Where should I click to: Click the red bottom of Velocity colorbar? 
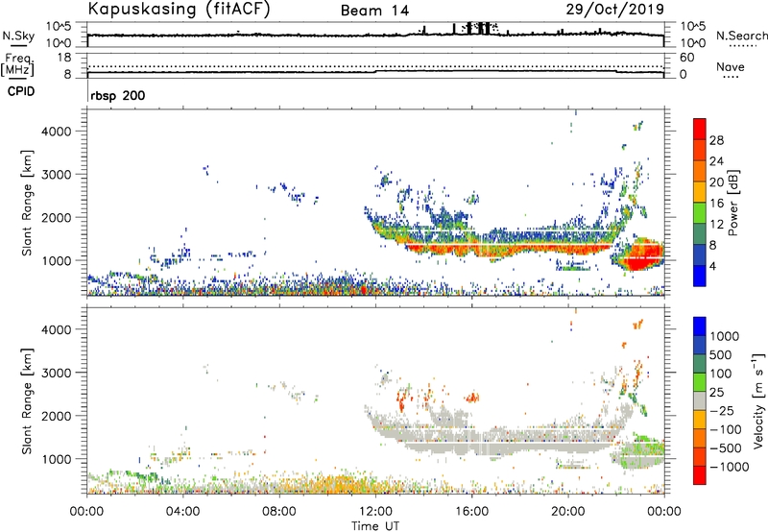coord(700,475)
